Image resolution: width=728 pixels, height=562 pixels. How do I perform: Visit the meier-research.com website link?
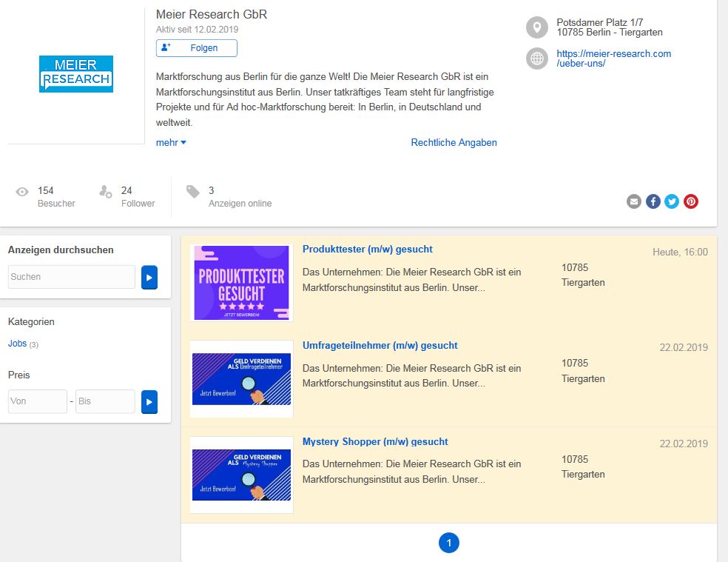[613, 58]
